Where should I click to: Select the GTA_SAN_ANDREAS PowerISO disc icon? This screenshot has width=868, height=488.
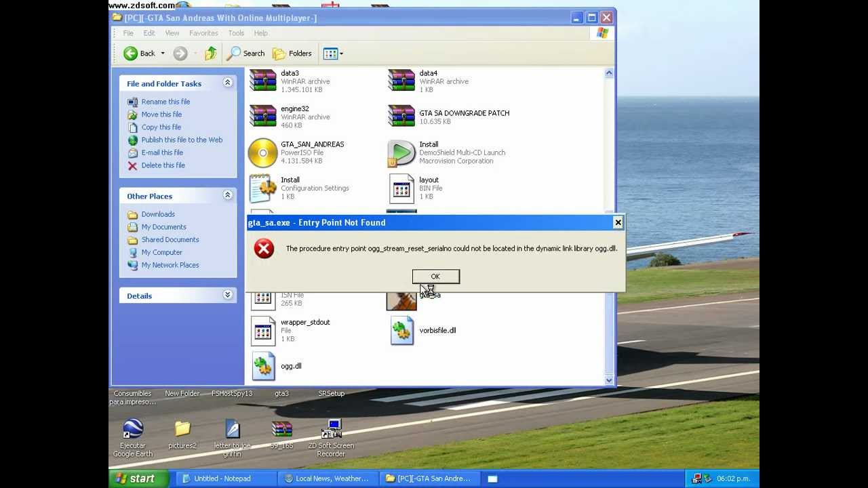[x=263, y=152]
